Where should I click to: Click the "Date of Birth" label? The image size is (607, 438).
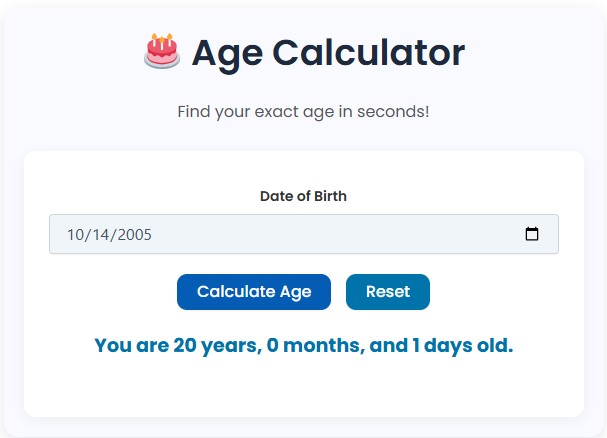(303, 196)
